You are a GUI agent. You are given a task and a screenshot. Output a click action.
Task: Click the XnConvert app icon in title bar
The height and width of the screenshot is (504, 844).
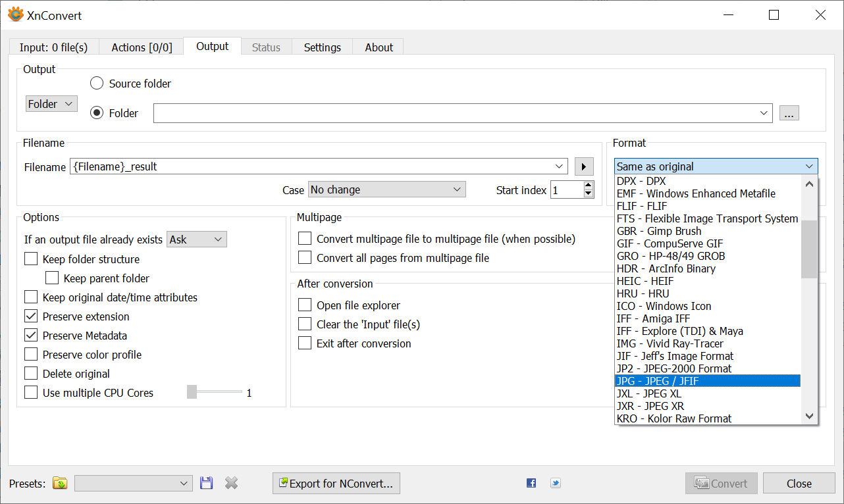[x=15, y=15]
